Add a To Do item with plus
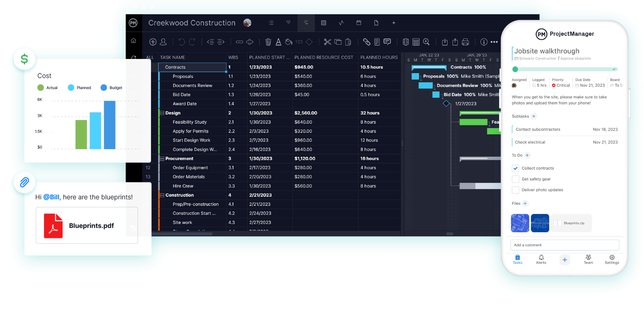644x322 pixels. (527, 155)
